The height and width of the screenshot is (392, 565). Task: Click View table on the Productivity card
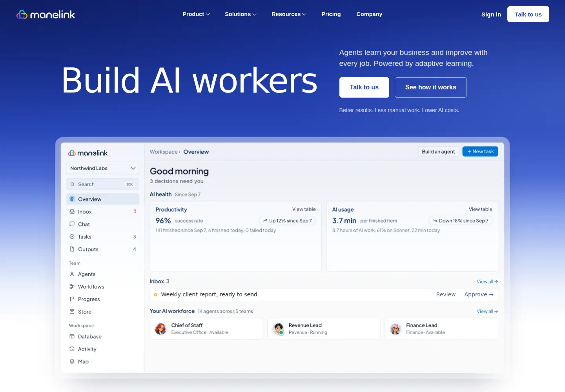pos(304,209)
